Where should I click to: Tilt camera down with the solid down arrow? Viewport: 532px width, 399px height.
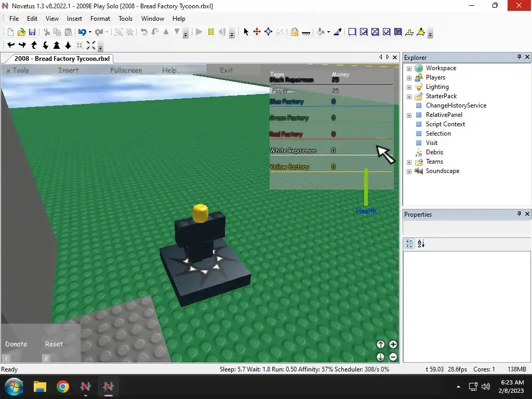tap(68, 45)
